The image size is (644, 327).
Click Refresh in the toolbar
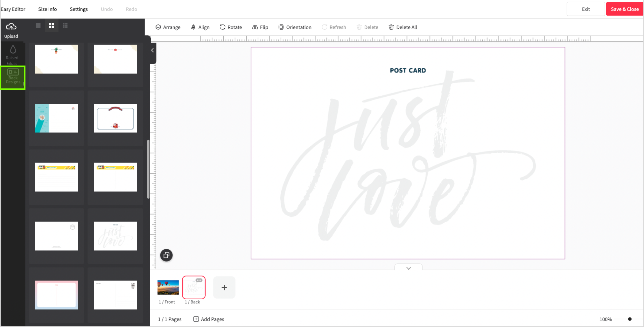[334, 27]
